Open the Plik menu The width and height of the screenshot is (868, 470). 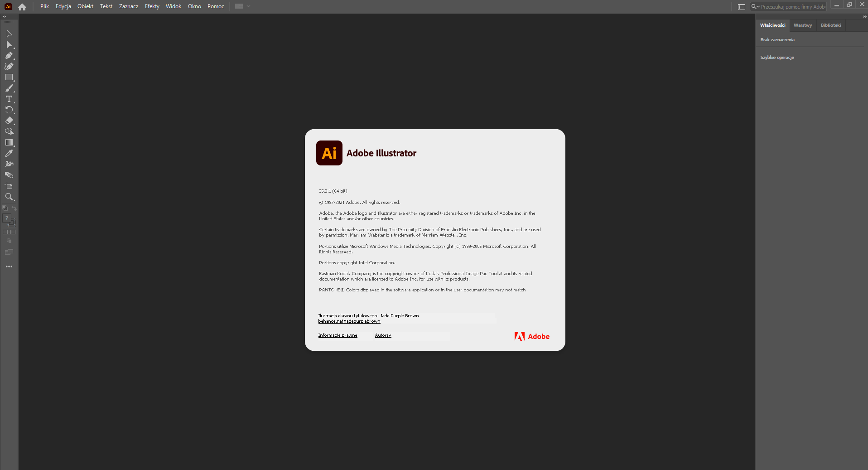click(x=44, y=6)
